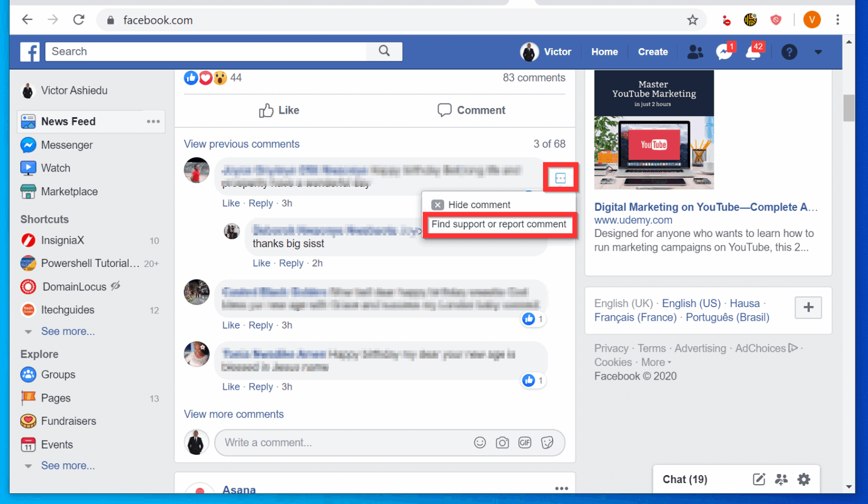Choose Find support or report comment
The height and width of the screenshot is (504, 868).
499,224
